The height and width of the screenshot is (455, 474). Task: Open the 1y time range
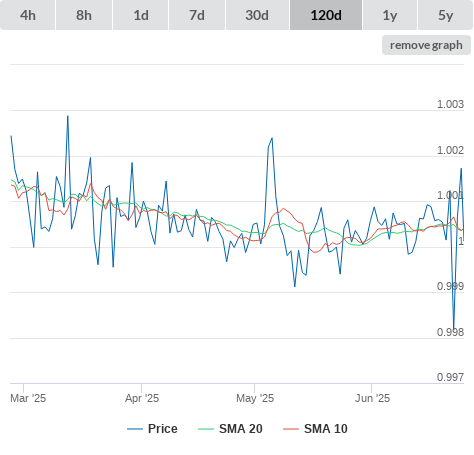[390, 15]
